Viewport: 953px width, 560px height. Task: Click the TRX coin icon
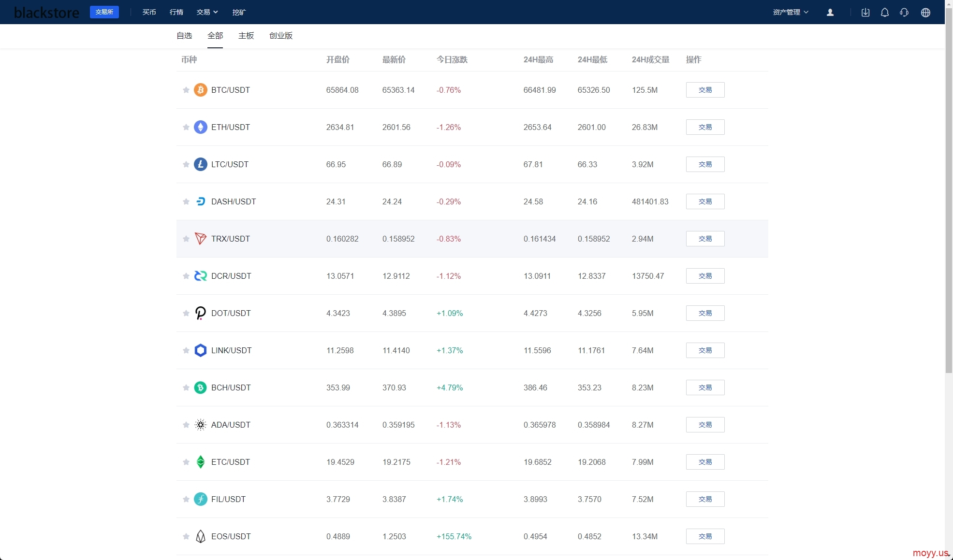201,239
